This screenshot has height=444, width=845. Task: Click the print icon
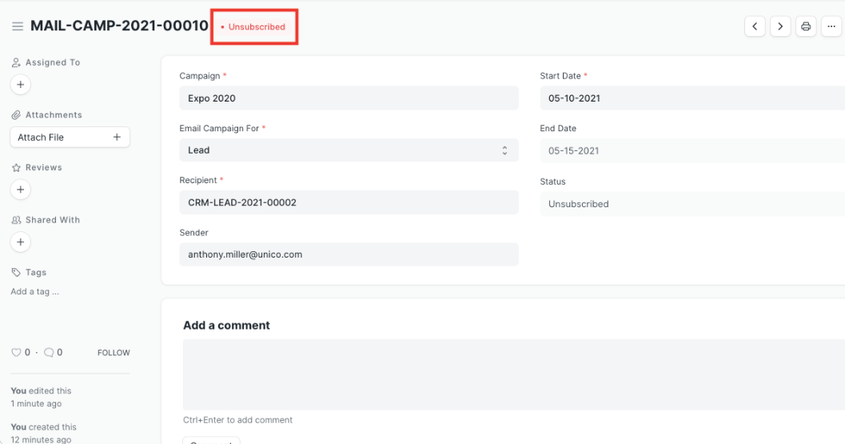point(806,27)
